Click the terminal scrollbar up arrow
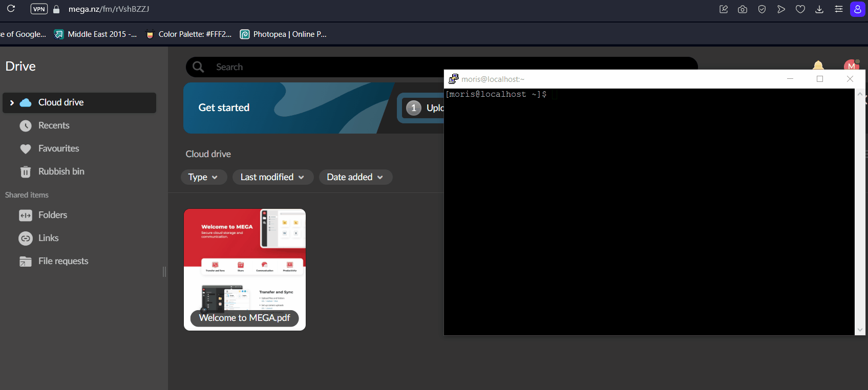 860,94
